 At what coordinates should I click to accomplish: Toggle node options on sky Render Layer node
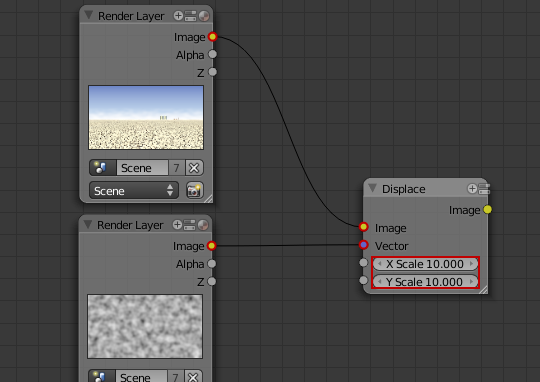point(190,16)
